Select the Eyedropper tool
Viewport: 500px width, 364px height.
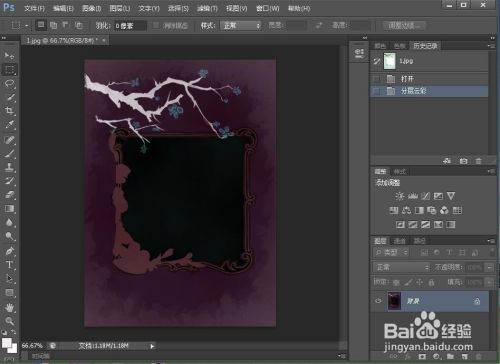(9, 125)
